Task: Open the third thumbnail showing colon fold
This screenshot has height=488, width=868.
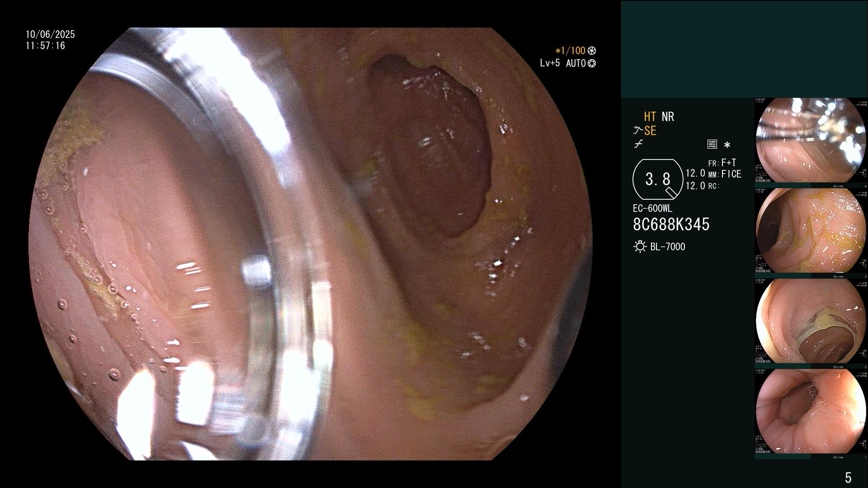Action: [811, 321]
